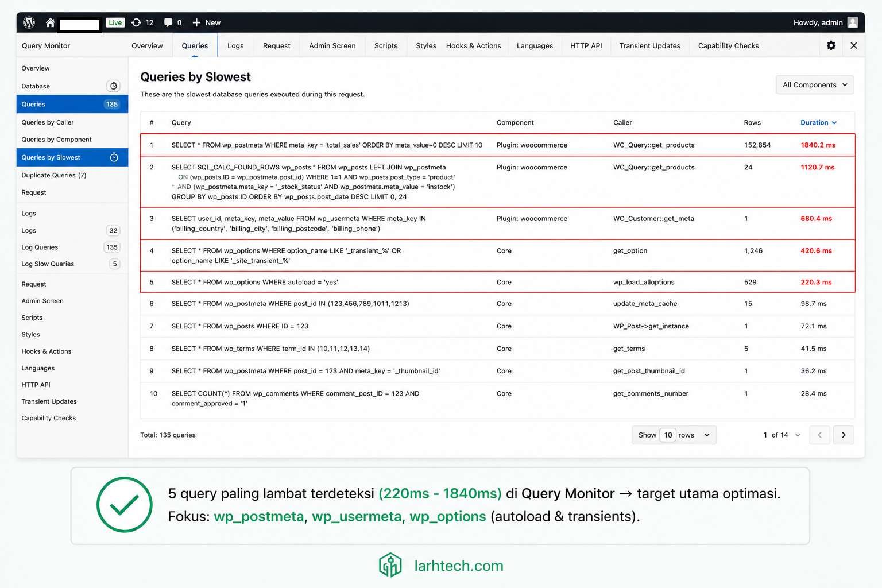Switch to the Scripts tab
The width and height of the screenshot is (882, 588).
(386, 45)
